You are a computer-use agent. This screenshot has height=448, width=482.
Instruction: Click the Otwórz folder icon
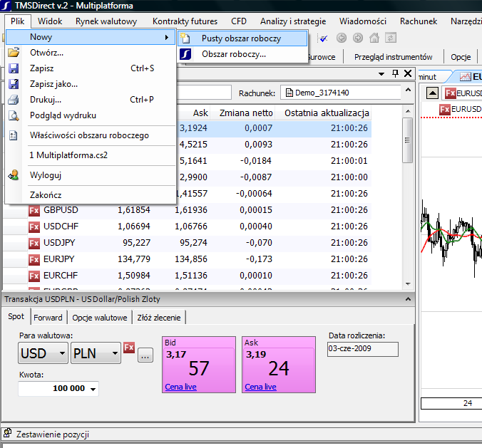pos(14,53)
